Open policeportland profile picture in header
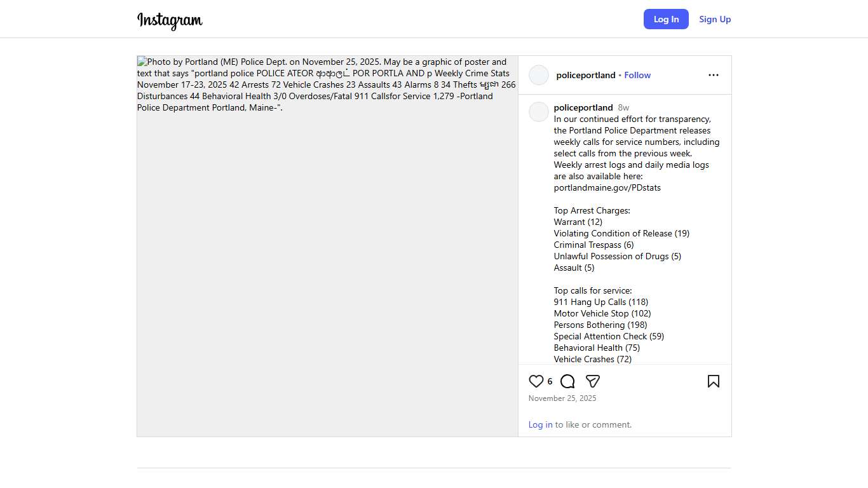This screenshot has width=868, height=488. tap(539, 75)
